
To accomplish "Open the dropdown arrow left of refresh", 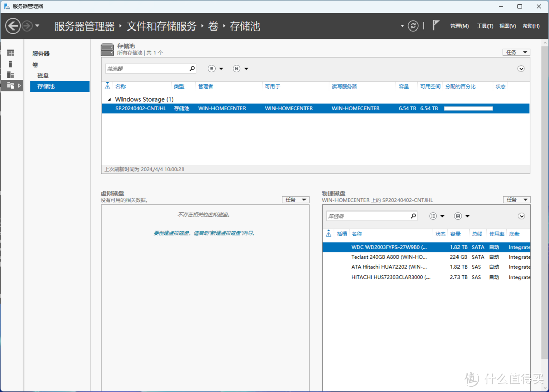I will (402, 26).
